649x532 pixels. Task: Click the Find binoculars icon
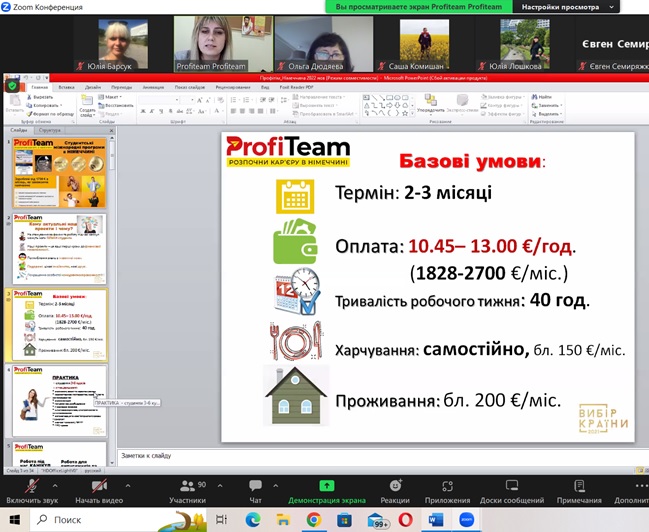coord(535,97)
